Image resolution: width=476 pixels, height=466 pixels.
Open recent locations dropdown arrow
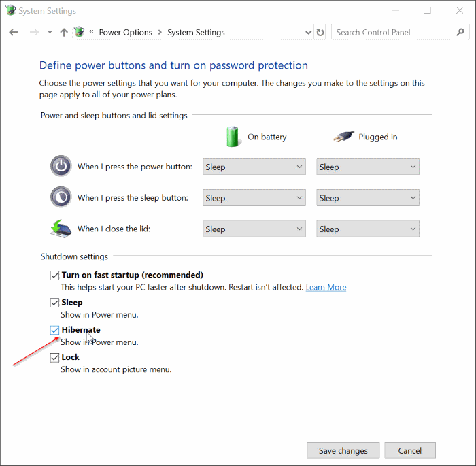(50, 32)
